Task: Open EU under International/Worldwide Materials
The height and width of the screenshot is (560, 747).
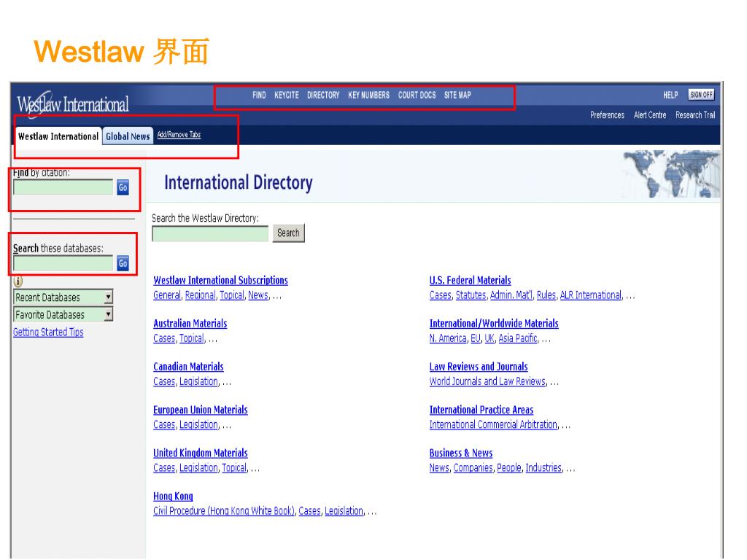Action: (x=476, y=338)
